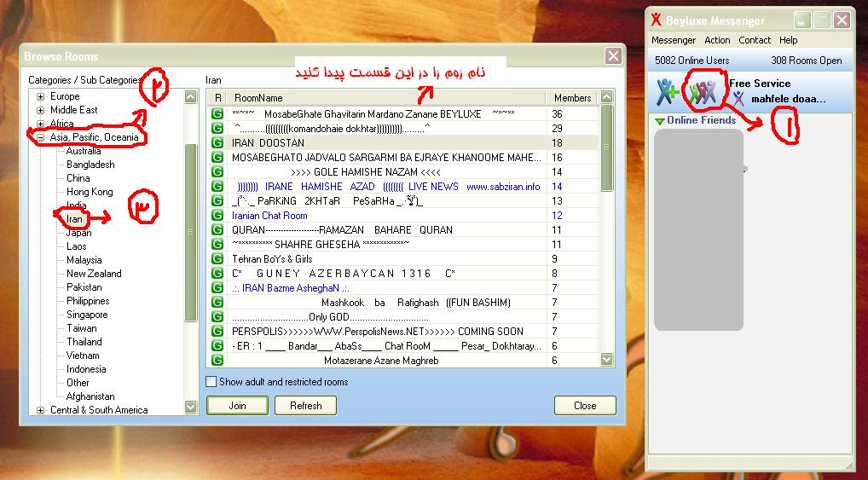The width and height of the screenshot is (868, 480).
Task: Open the Contact menu
Action: 755,40
